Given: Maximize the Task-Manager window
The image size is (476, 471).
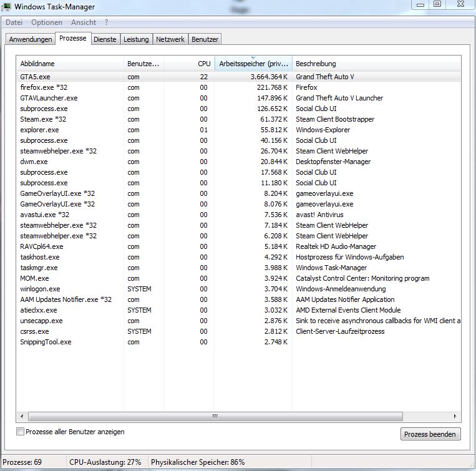Looking at the screenshot, I should tap(437, 4).
